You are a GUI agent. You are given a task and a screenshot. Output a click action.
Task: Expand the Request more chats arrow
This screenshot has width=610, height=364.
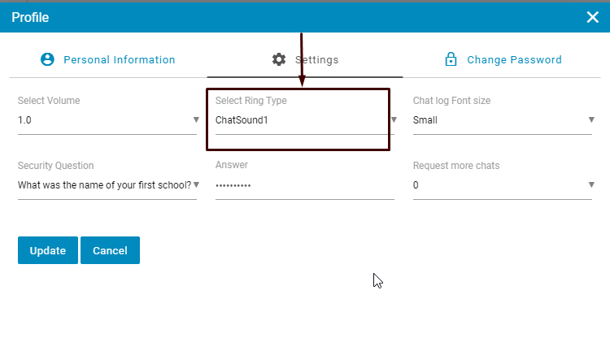click(591, 184)
